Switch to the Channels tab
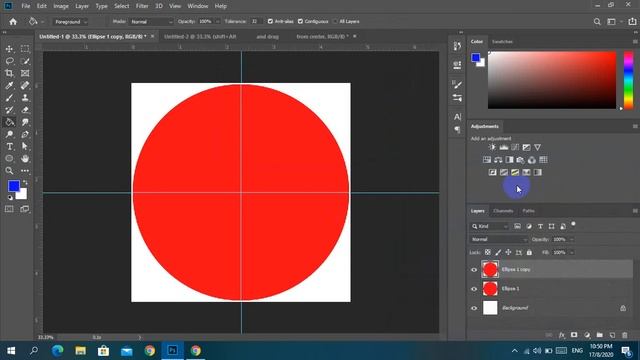 (503, 211)
